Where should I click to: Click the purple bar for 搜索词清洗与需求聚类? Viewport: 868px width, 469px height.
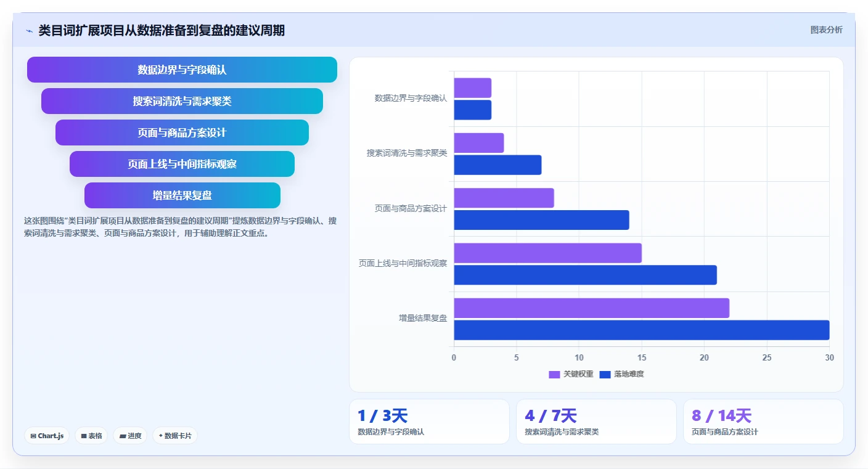click(479, 143)
